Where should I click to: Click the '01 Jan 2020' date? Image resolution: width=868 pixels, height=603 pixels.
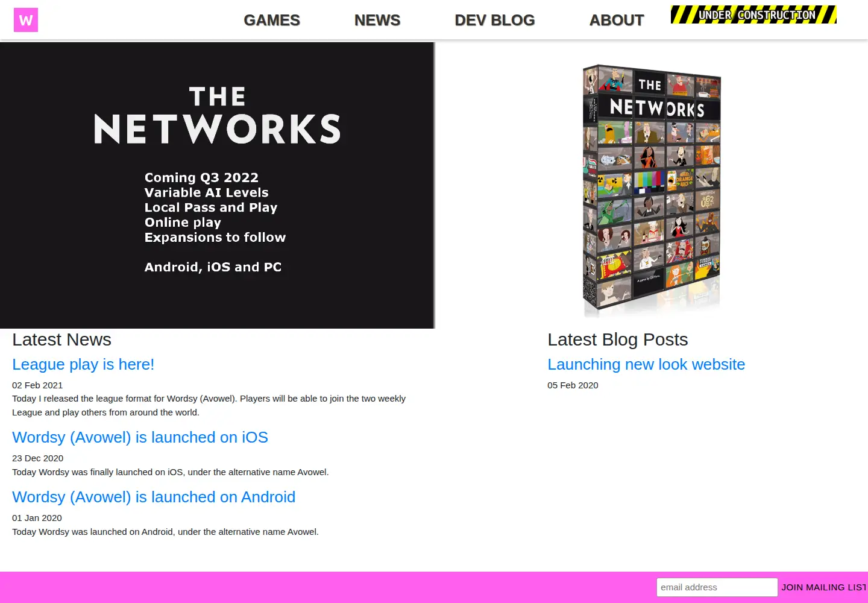37,518
